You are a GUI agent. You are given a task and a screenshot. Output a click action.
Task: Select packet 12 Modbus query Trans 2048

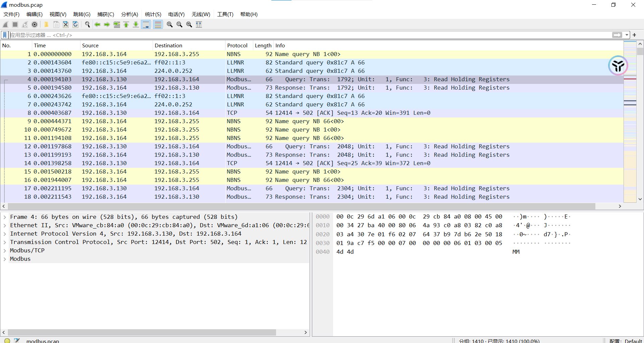tap(312, 146)
